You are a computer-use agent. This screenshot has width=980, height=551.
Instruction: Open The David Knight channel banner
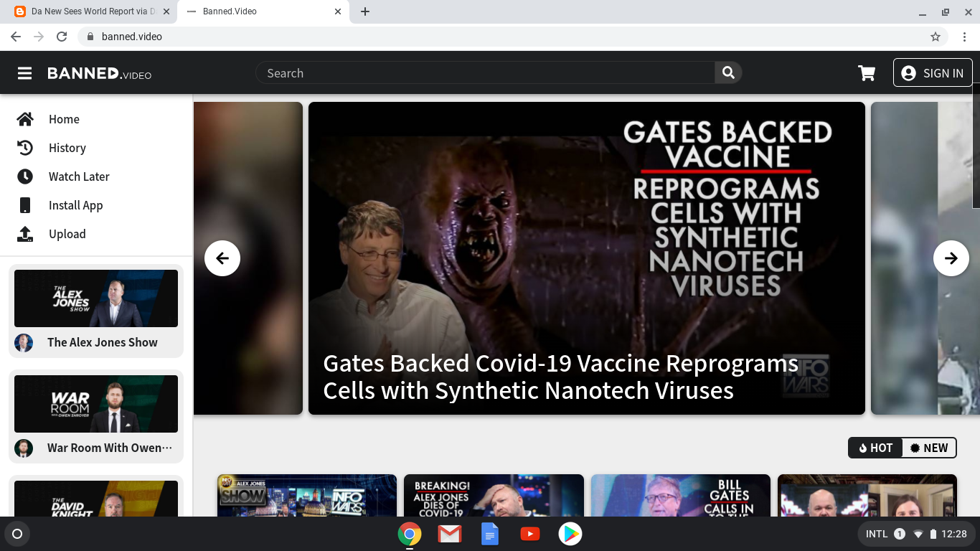point(96,499)
